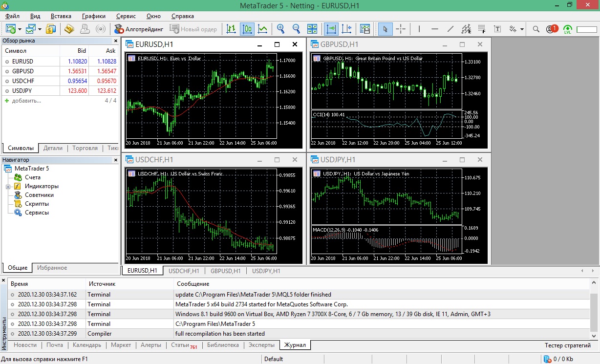Select Сервисы in the Navigator tree
Viewport: 600px width, 364px height.
[x=37, y=213]
